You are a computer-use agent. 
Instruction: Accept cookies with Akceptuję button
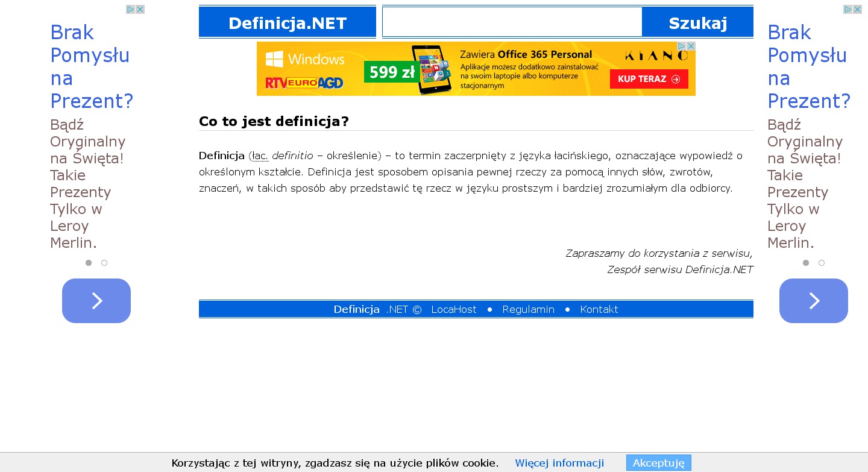click(658, 463)
